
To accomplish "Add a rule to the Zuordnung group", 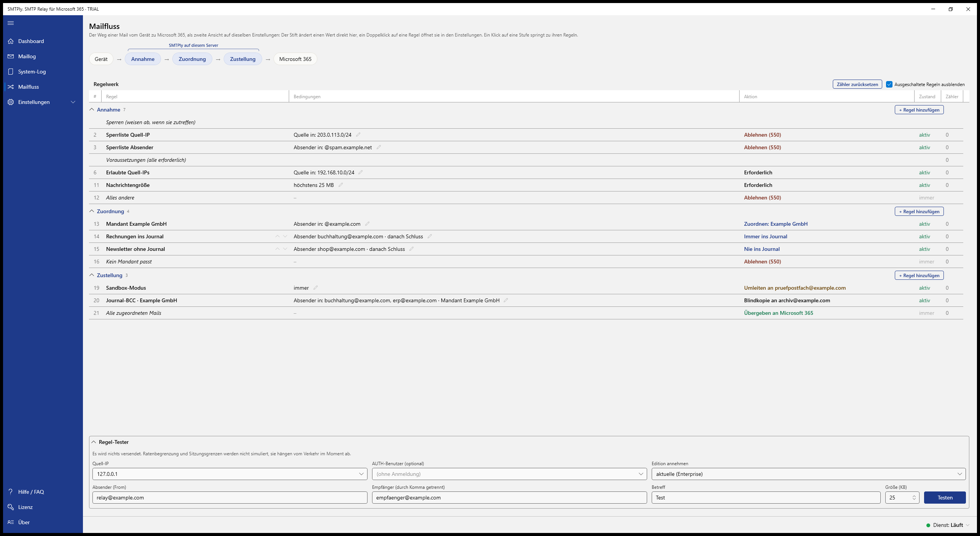I will [x=919, y=211].
